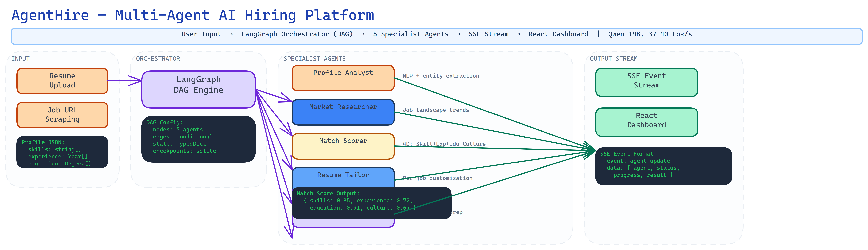Image resolution: width=868 pixels, height=250 pixels.
Task: Click the Resume Upload node
Action: (x=62, y=81)
